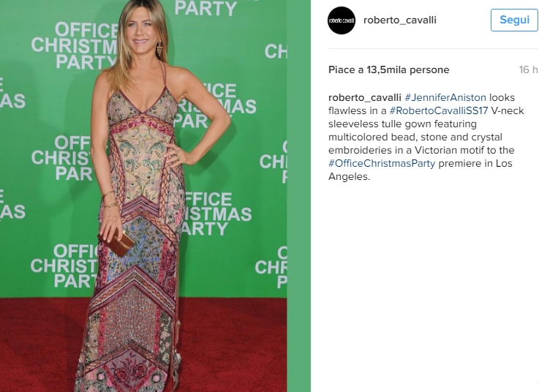Viewport: 539px width, 392px height.
Task: Click empty white area below the caption
Action: pyautogui.click(x=425, y=285)
